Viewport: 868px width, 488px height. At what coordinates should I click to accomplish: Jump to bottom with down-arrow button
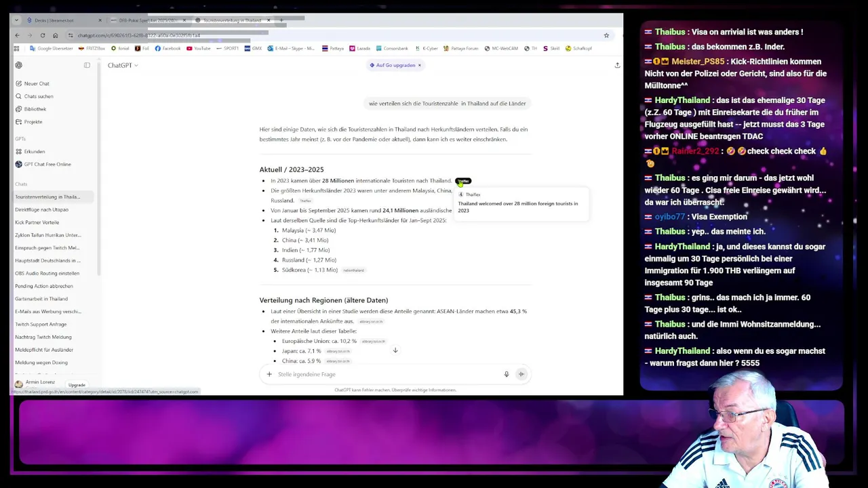pos(395,350)
